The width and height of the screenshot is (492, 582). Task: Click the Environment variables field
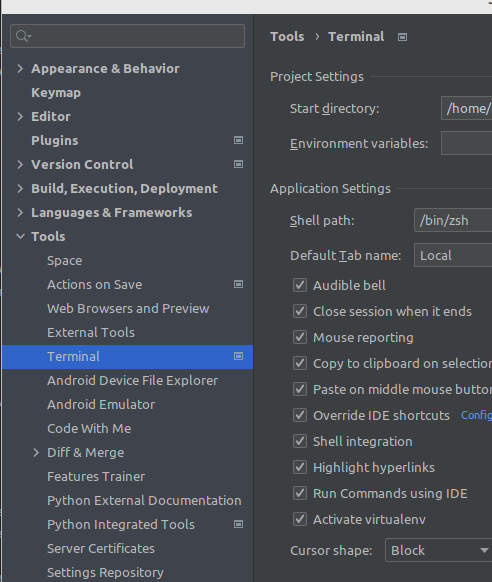[x=466, y=143]
